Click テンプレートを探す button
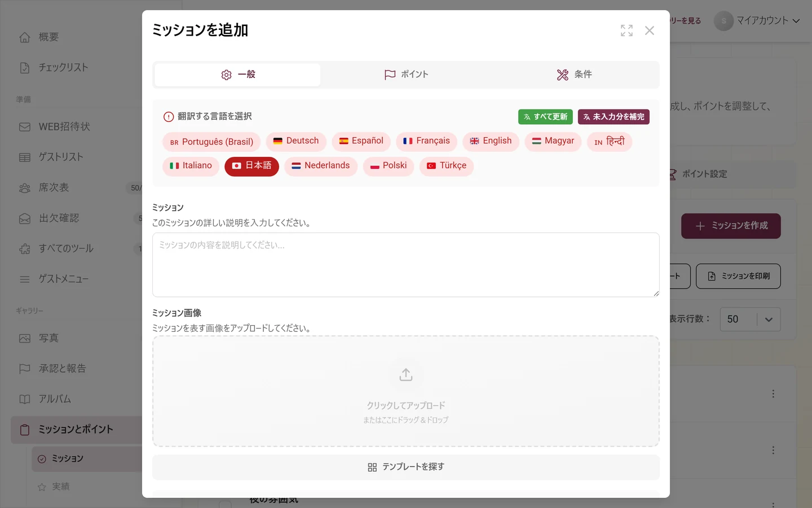The width and height of the screenshot is (812, 508). (x=406, y=467)
